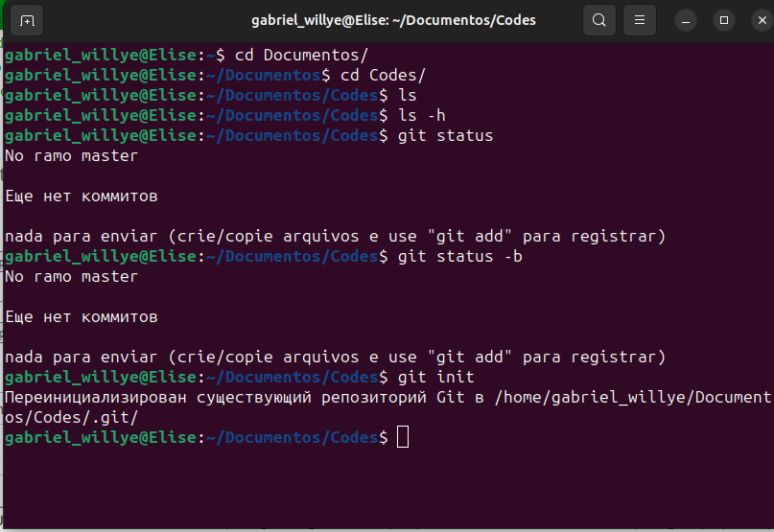Click the second 'nada para enviar' output line
Screen dimensions: 774x532
click(335, 358)
